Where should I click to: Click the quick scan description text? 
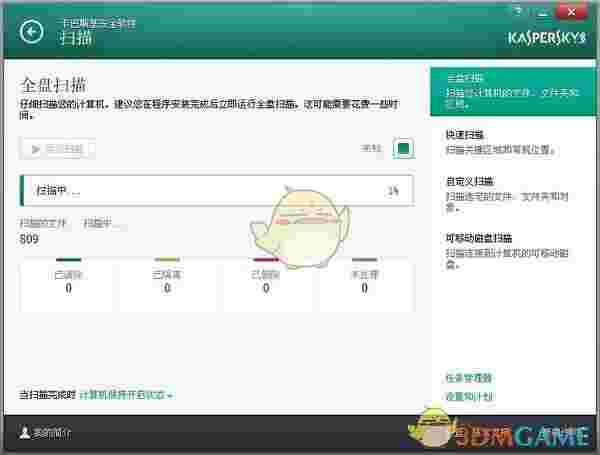tap(501, 149)
